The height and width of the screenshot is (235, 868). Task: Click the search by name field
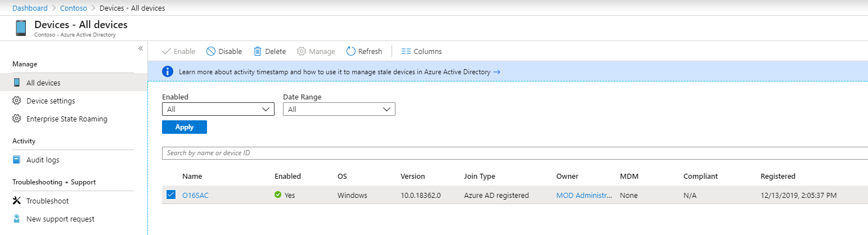click(x=506, y=153)
